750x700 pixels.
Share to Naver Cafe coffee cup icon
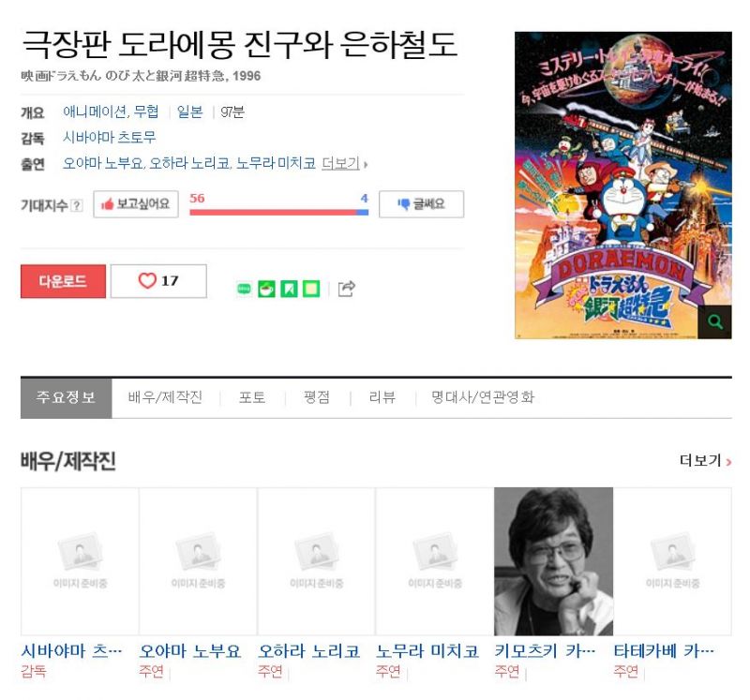266,289
